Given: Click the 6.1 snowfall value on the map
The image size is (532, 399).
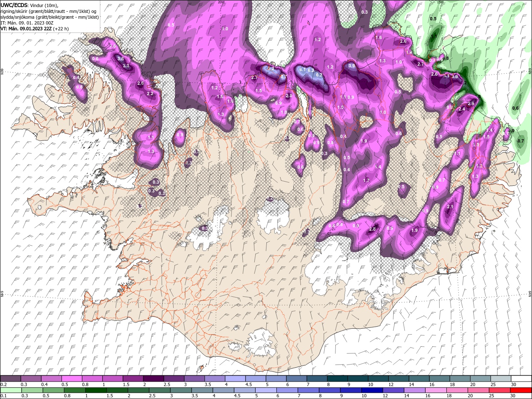Looking at the screenshot, I should tap(303, 70).
